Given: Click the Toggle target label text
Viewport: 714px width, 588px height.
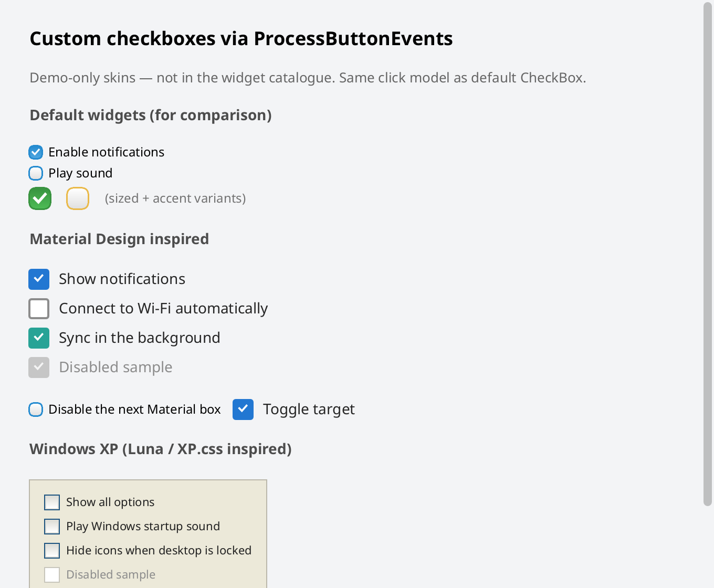Looking at the screenshot, I should pyautogui.click(x=309, y=409).
